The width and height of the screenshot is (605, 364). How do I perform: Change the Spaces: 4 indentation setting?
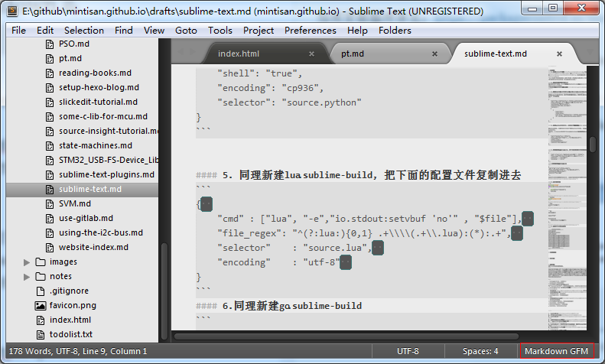480,351
